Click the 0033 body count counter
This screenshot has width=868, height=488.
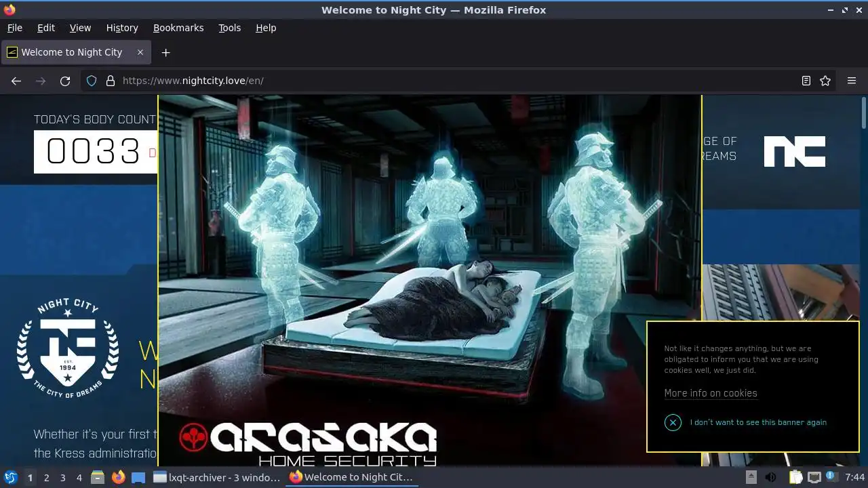click(94, 151)
